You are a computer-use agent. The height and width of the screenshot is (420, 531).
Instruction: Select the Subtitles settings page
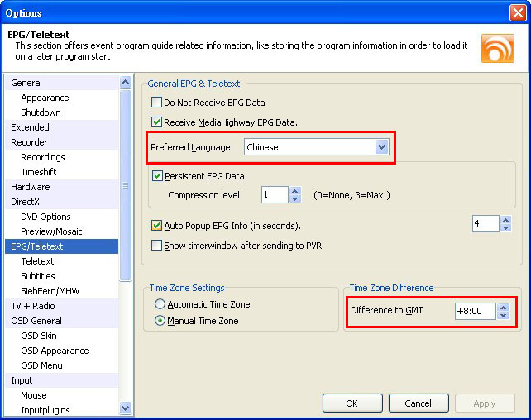point(38,276)
